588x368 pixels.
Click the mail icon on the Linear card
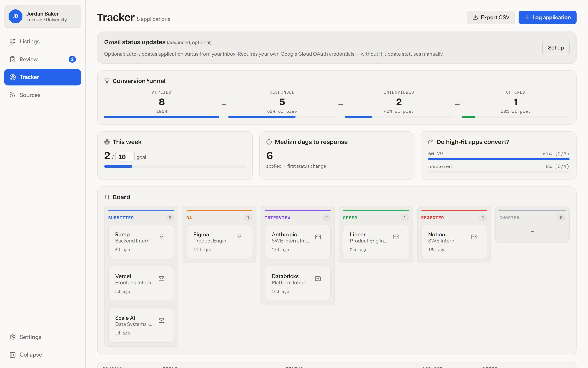396,237
